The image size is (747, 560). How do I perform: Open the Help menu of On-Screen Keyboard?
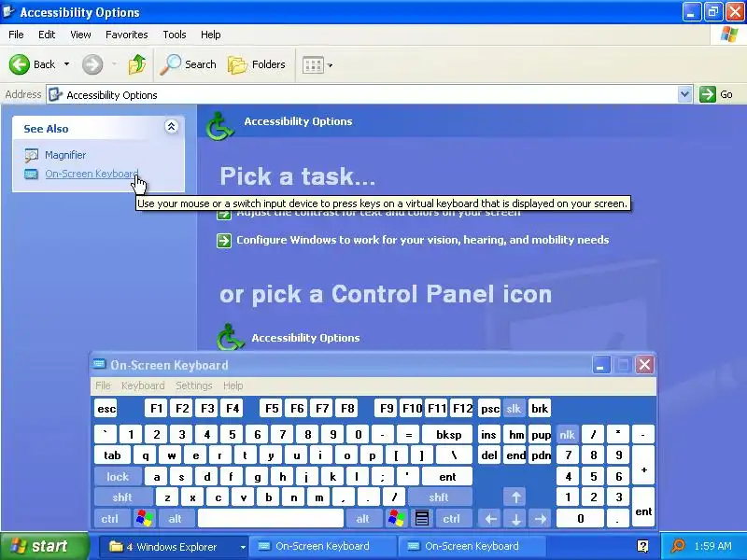coord(233,385)
